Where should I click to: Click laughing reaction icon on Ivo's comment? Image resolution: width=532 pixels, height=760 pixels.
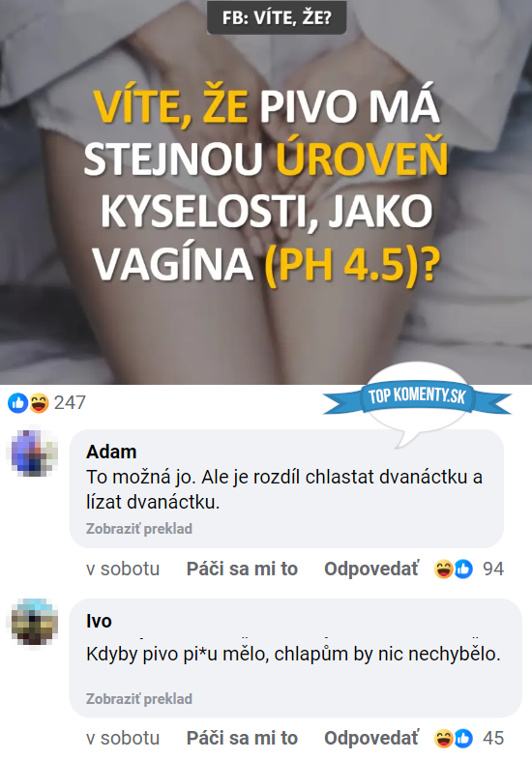444,739
